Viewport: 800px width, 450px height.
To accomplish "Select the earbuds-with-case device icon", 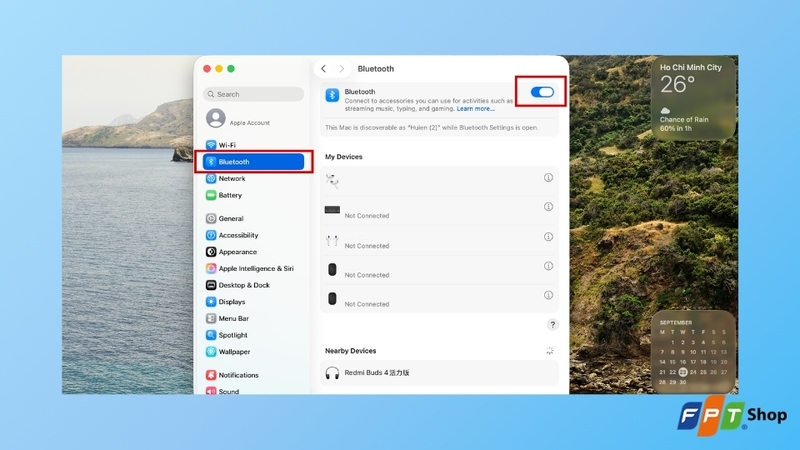I will click(332, 181).
